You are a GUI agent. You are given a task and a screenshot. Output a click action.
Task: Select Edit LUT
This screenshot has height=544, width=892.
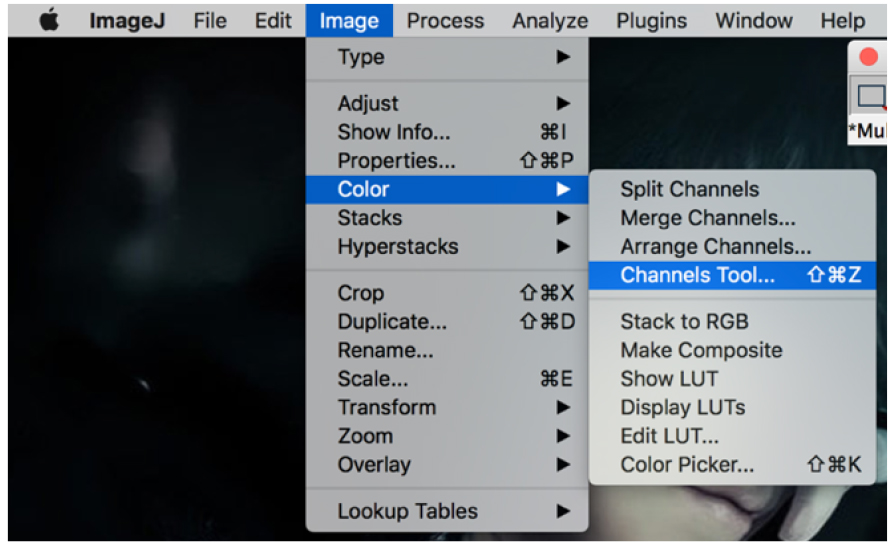coord(732,436)
